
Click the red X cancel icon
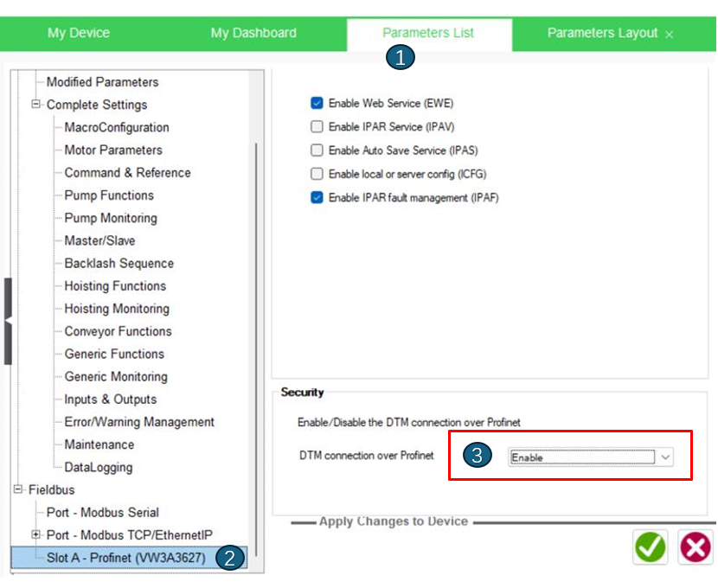(x=696, y=546)
